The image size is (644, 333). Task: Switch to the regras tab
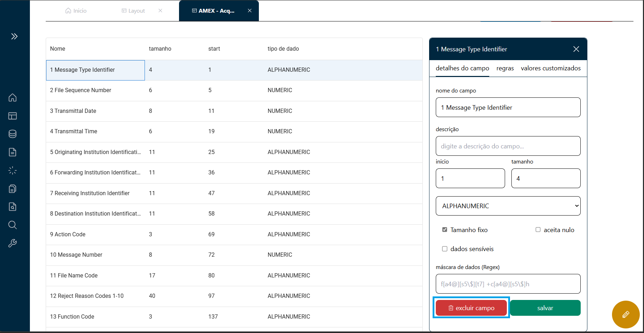click(x=505, y=68)
